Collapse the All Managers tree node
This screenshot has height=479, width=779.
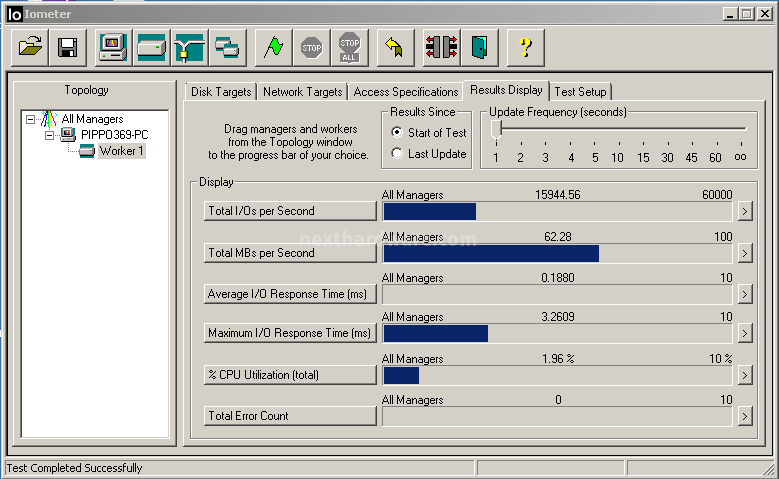click(31, 119)
